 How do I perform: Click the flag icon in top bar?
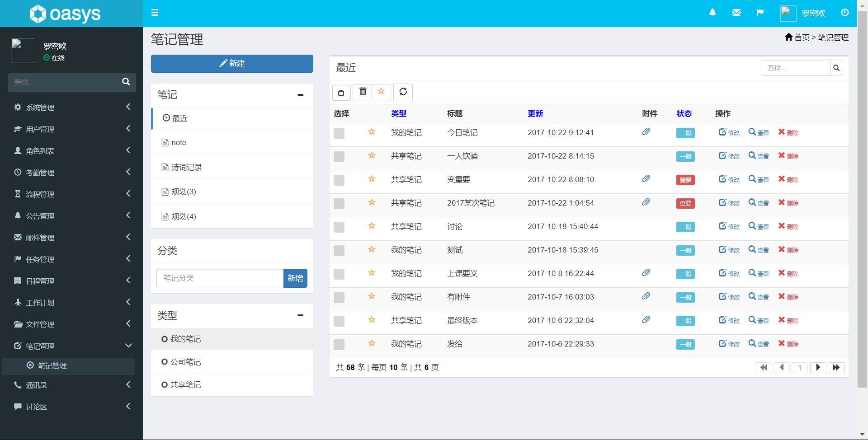click(760, 13)
